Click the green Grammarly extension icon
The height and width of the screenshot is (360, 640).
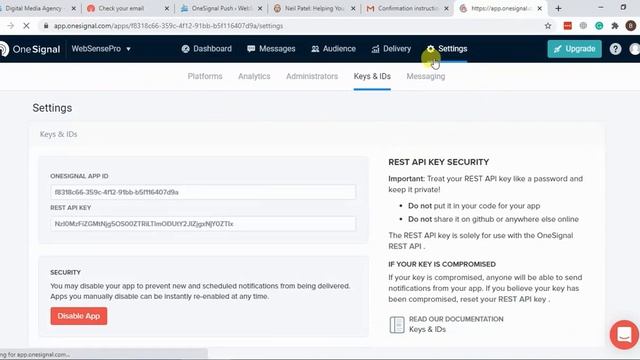[599, 26]
